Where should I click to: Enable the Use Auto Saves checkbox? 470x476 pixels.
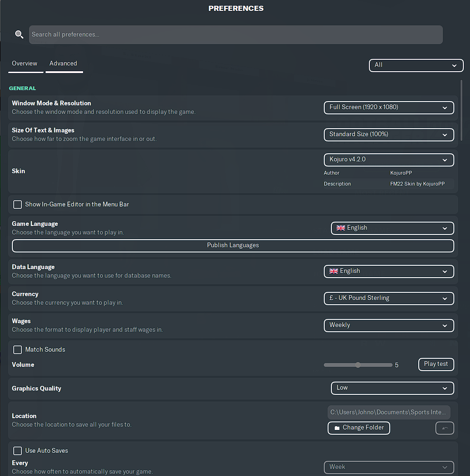[18, 451]
